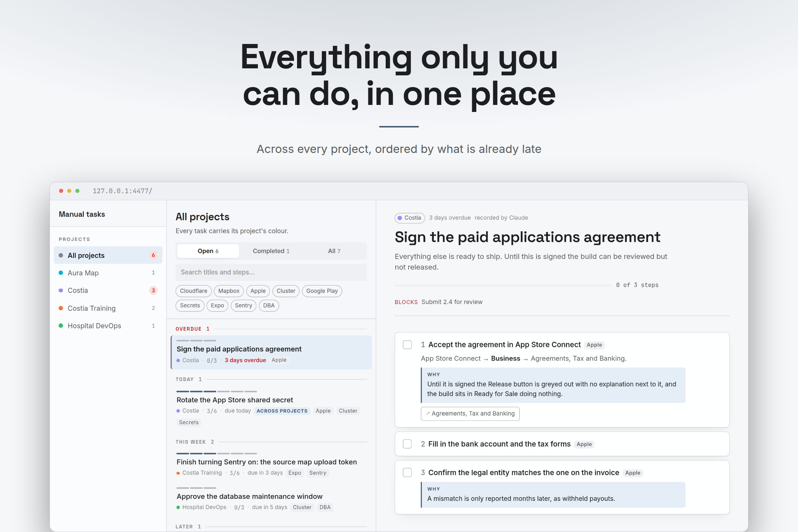This screenshot has width=798, height=532.
Task: Select Rotate the App Store shared secret task
Action: (x=271, y=409)
